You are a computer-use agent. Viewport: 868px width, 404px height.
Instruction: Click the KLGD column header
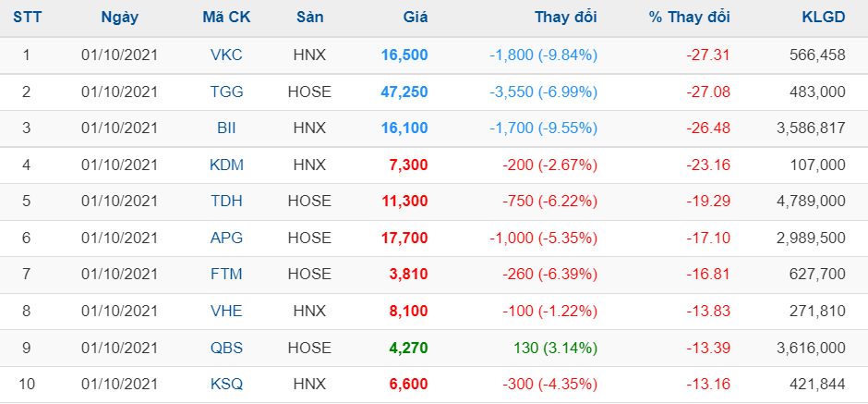(824, 18)
